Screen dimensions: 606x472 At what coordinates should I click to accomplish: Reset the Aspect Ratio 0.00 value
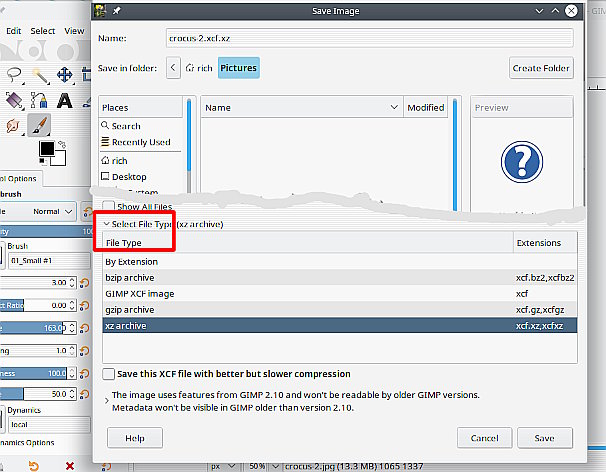click(84, 306)
